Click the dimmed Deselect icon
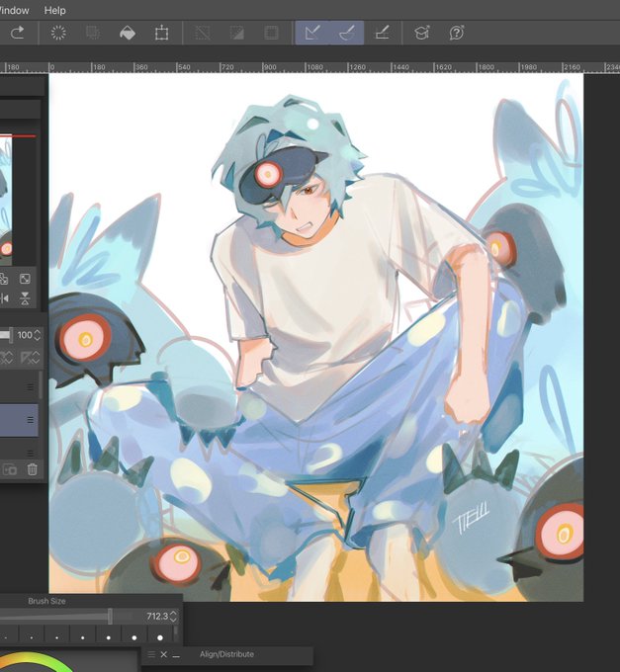Viewport: 620px width, 672px height. click(x=203, y=33)
